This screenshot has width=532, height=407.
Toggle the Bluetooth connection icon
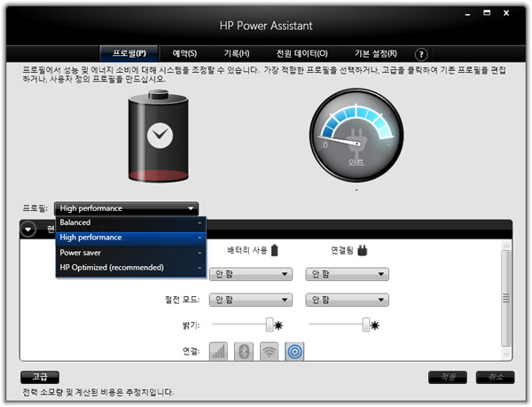coord(244,351)
